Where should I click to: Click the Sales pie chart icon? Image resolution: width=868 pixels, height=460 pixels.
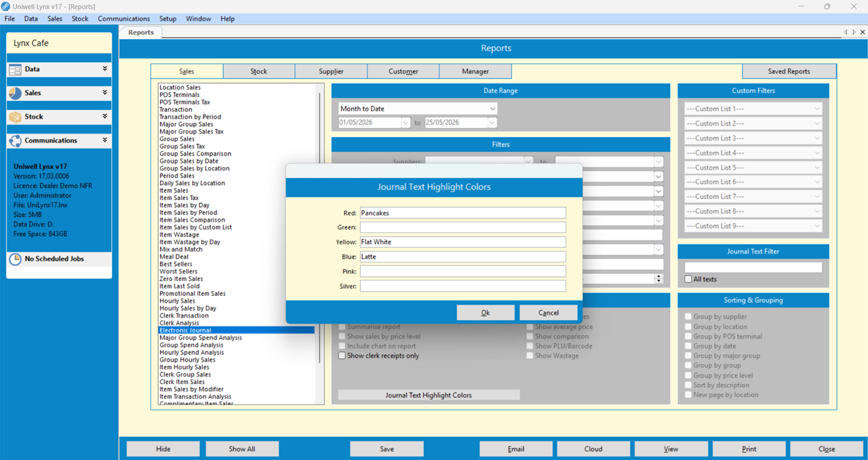pos(15,93)
